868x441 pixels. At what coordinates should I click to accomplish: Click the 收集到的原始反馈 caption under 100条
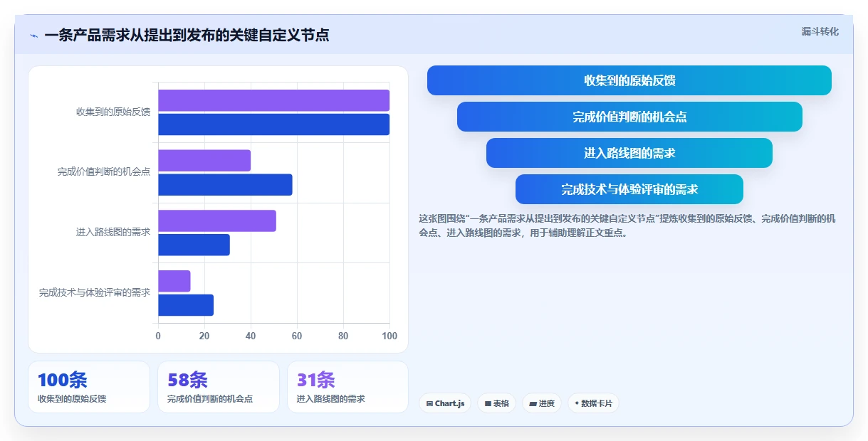click(72, 399)
